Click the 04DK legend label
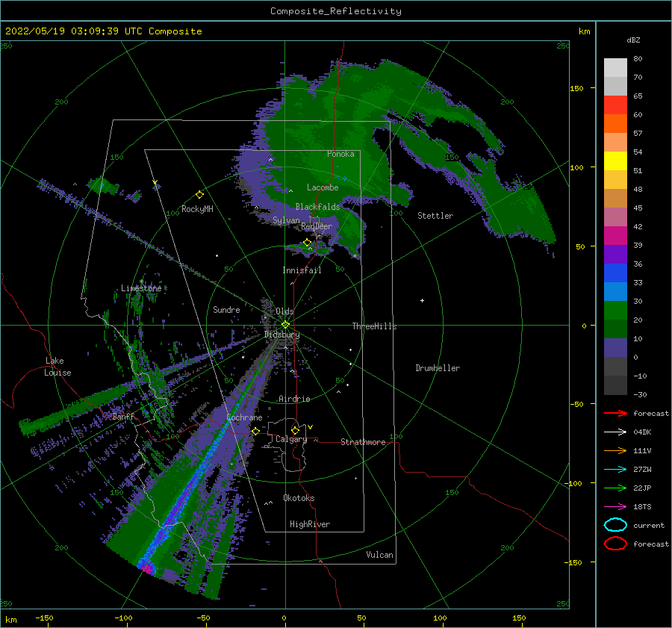The height and width of the screenshot is (628, 672). pos(642,432)
